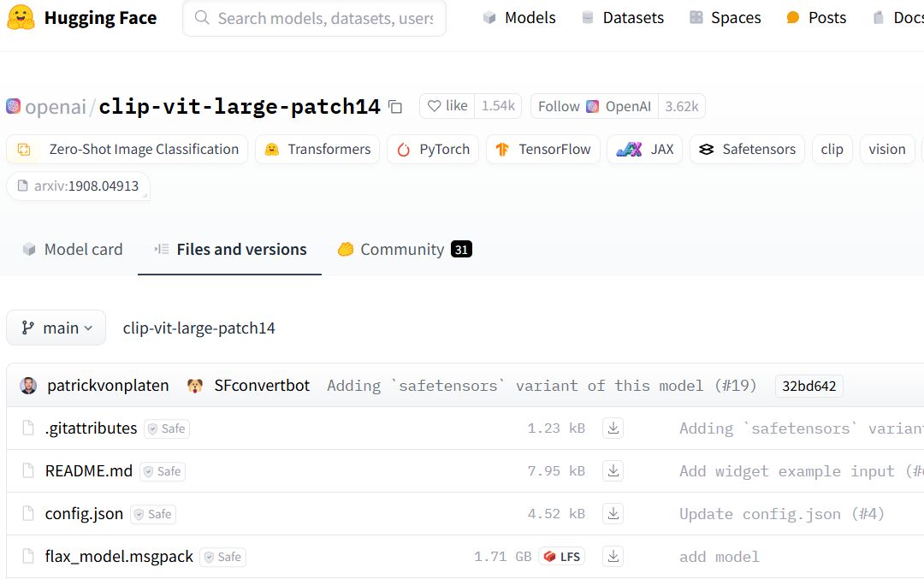The width and height of the screenshot is (924, 579).
Task: Click the Safe badge next to config.json
Action: coord(153,514)
